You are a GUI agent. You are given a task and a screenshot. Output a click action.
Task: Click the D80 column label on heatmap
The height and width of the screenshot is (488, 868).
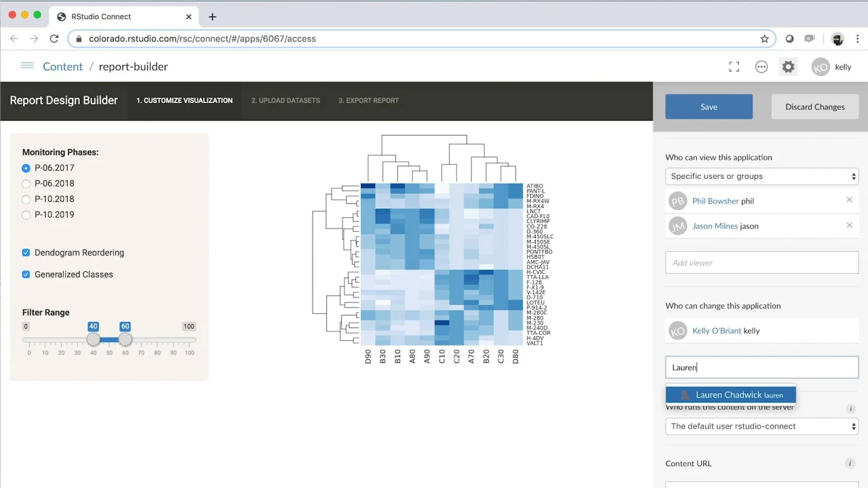[515, 357]
